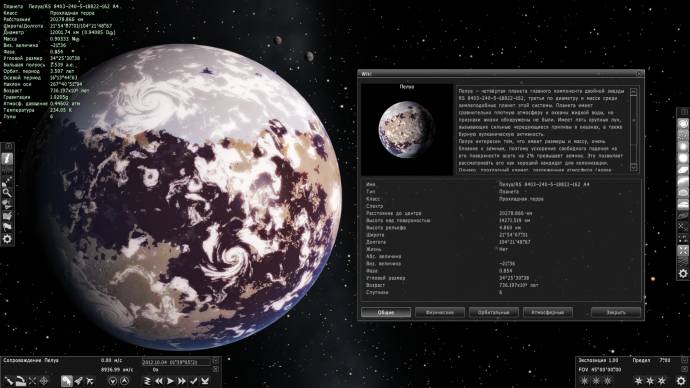Open the star browser icon below the magnifier
690x388 pixels.
click(7, 204)
